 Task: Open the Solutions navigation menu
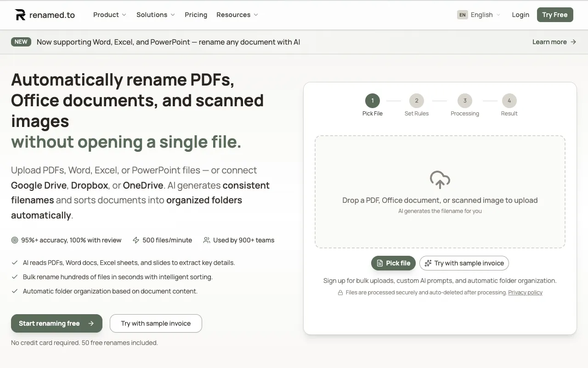point(155,15)
